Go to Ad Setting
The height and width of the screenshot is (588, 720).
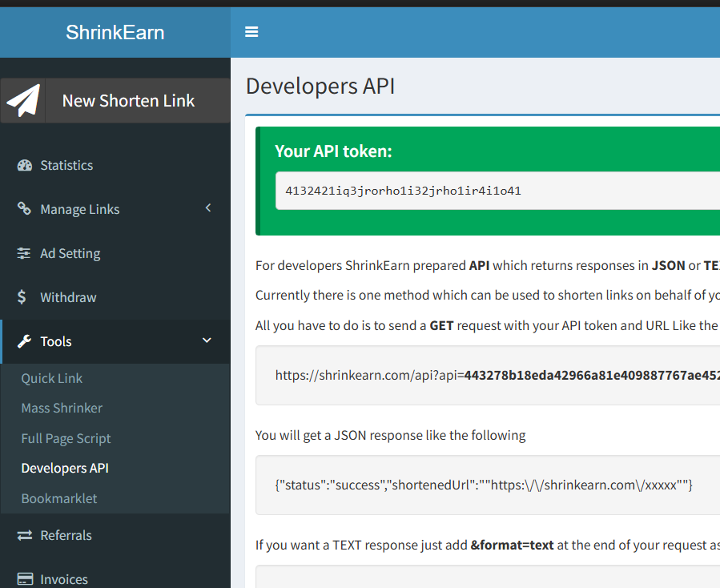coord(115,253)
